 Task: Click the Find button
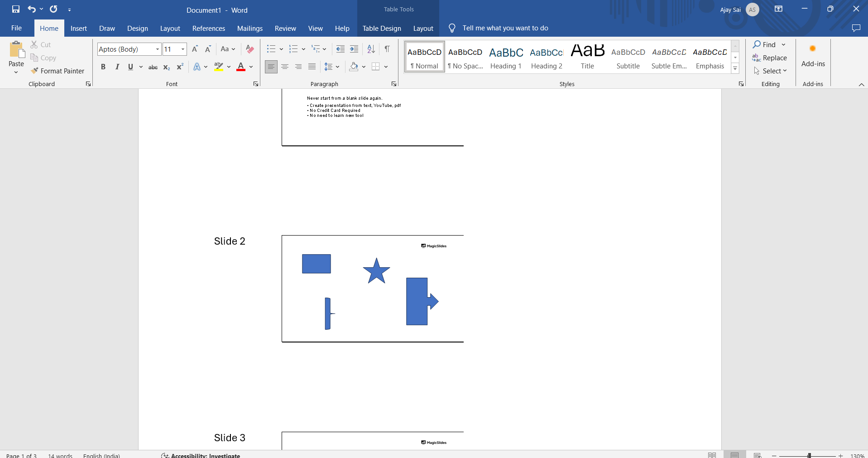(x=765, y=44)
